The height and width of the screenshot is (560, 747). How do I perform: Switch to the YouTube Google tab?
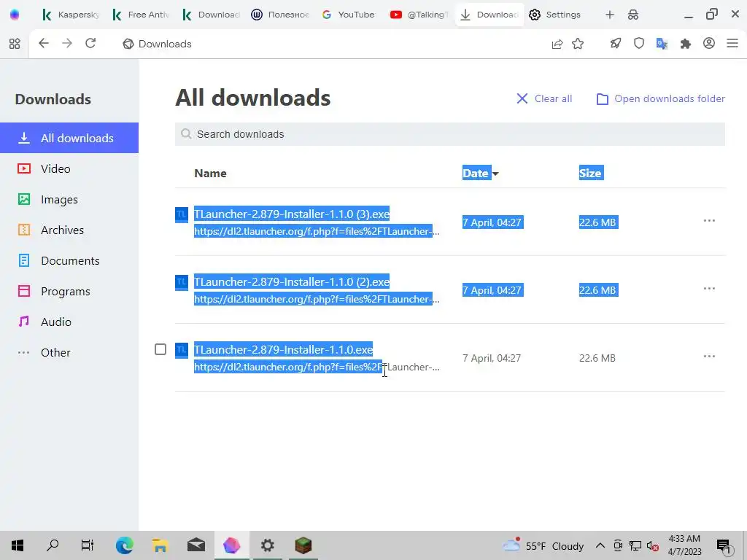click(x=349, y=15)
